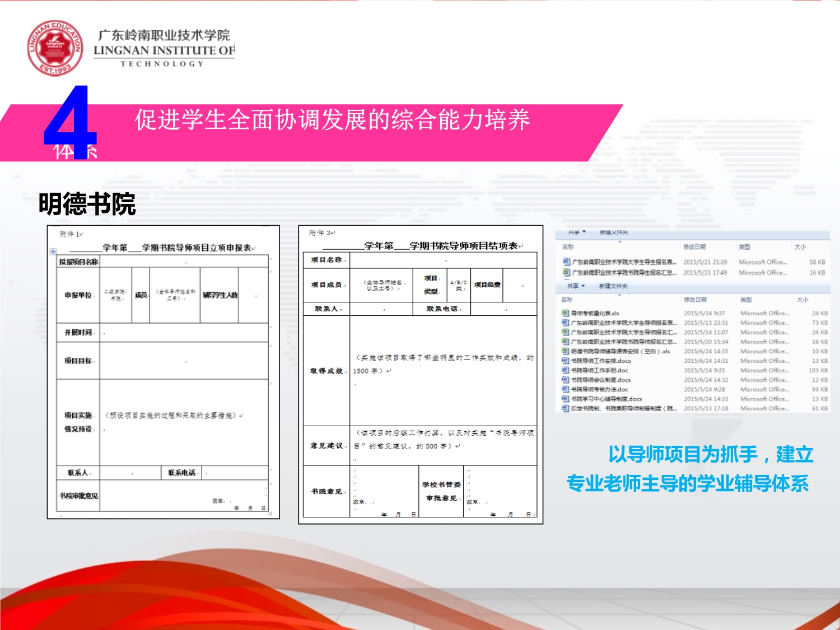Click the file icon in the 58 KB row

pos(566,262)
